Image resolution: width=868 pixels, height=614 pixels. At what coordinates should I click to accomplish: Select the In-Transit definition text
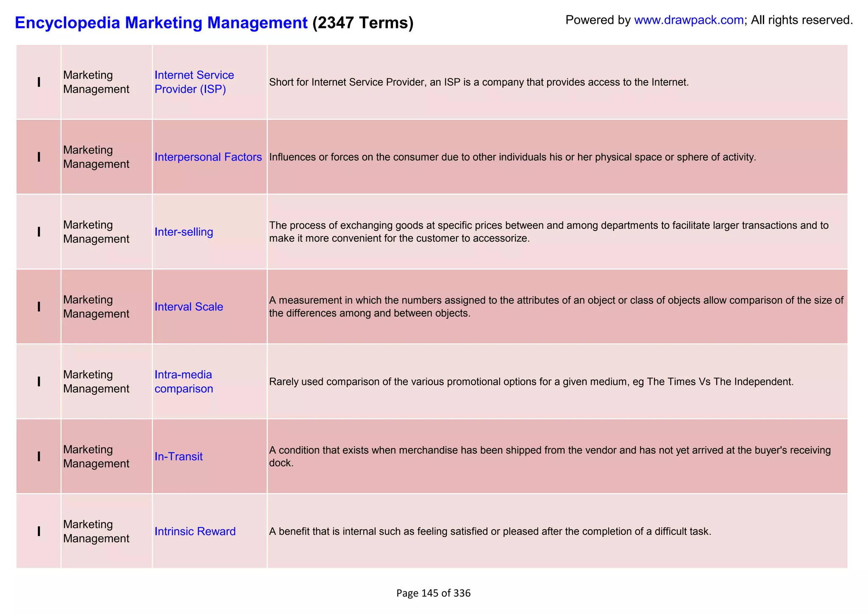[x=550, y=456]
